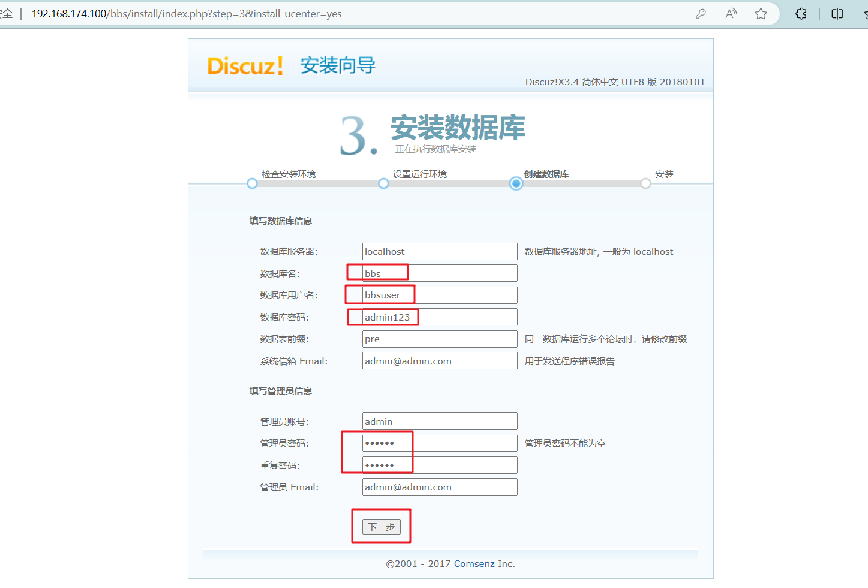This screenshot has width=868, height=588.
Task: Click the 管理员 Email input field
Action: (x=440, y=487)
